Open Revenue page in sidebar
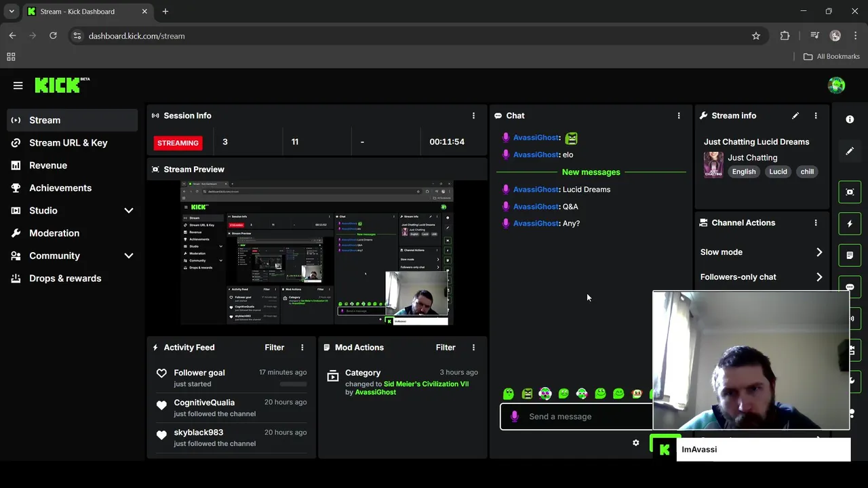Viewport: 868px width, 488px height. coord(72,165)
